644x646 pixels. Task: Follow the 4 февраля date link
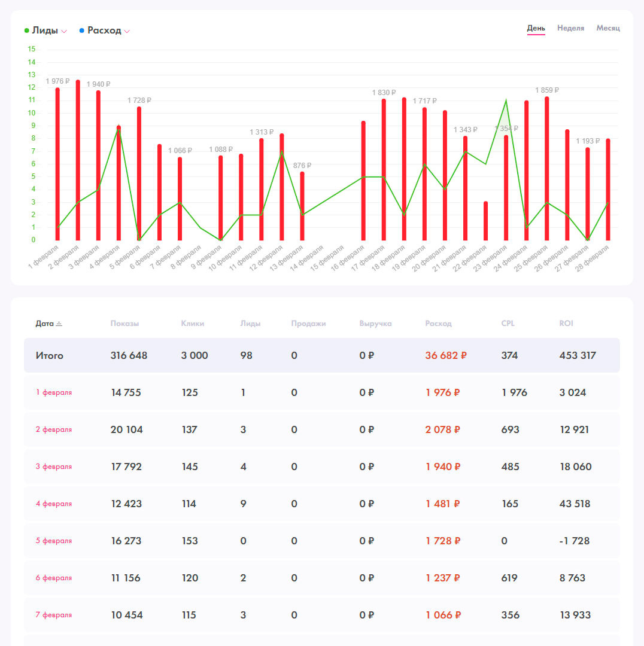point(54,504)
